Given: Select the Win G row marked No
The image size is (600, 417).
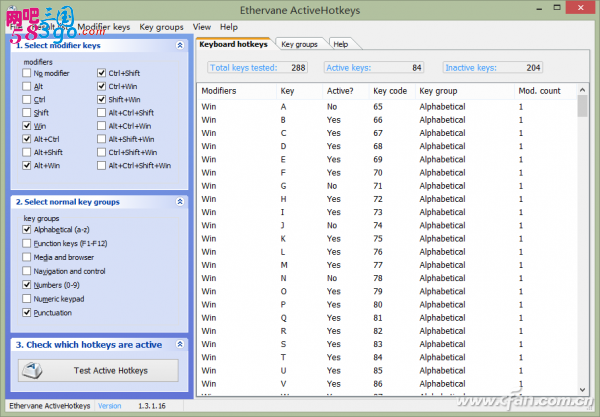Looking at the screenshot, I should [x=387, y=186].
